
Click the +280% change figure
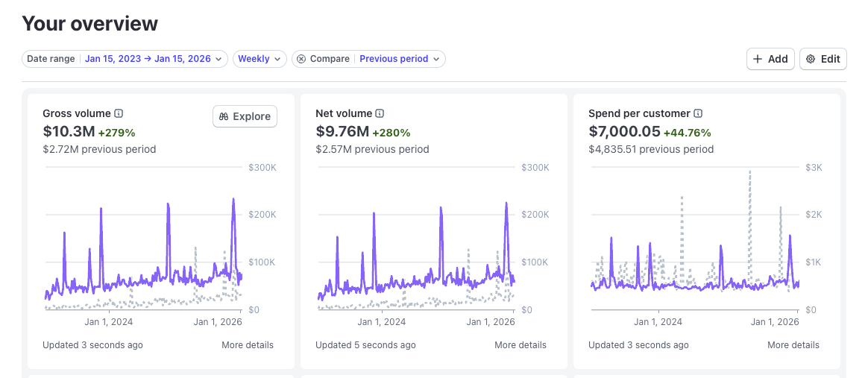[391, 133]
